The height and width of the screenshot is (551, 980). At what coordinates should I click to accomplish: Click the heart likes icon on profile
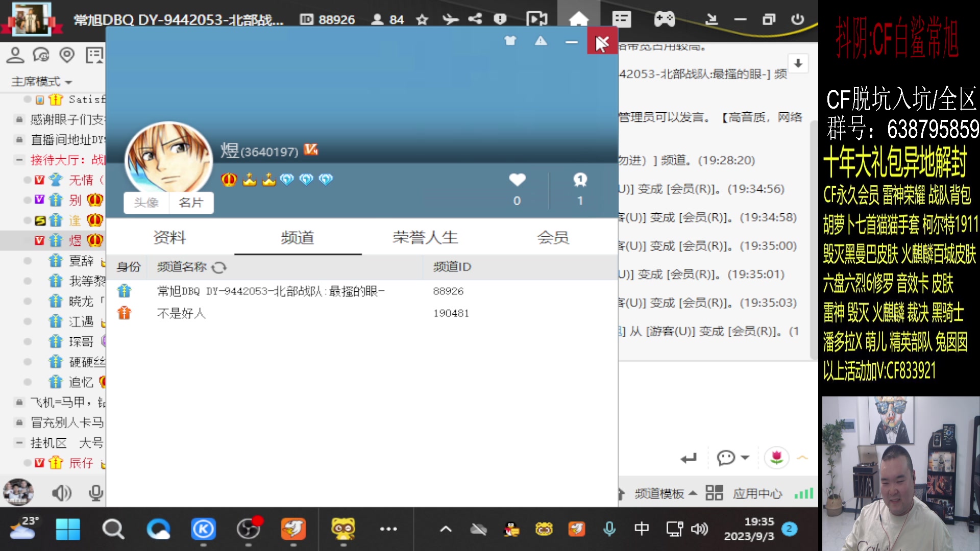(517, 180)
